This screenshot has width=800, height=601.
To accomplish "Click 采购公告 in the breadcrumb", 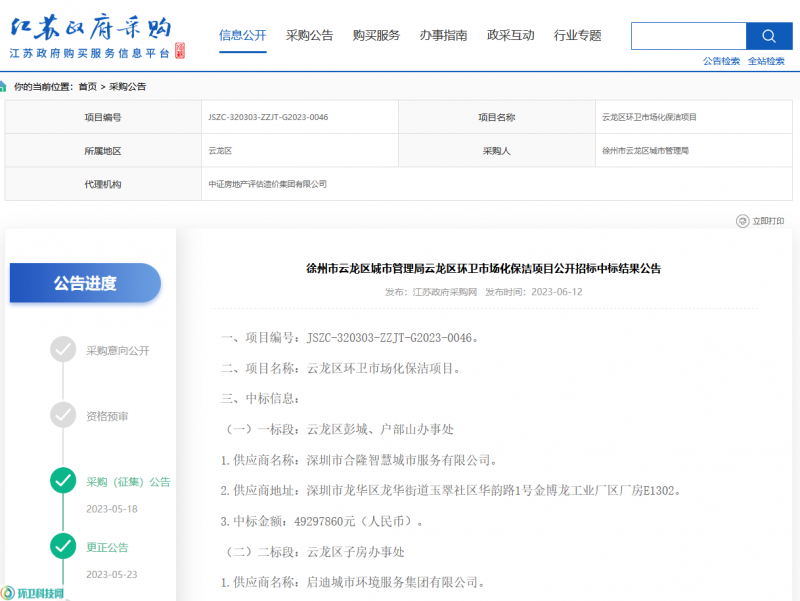I will coord(128,87).
